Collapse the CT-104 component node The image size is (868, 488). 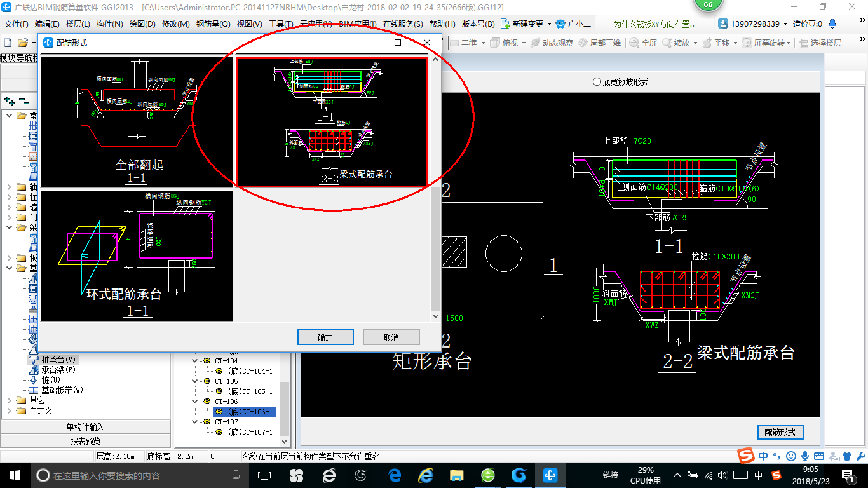click(x=196, y=361)
